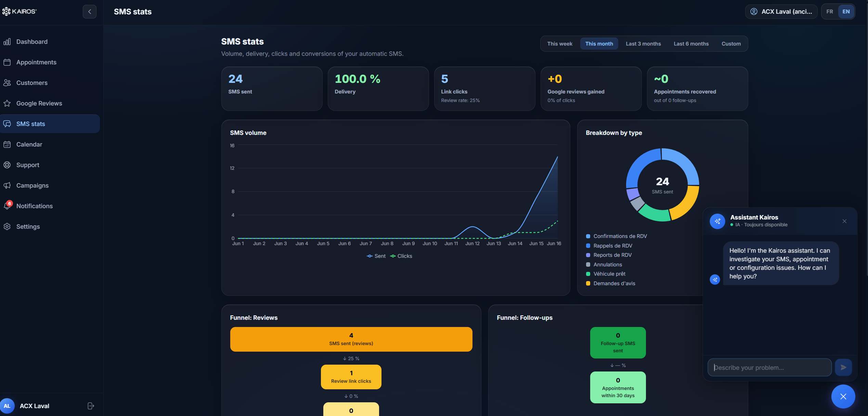Click Follow-up SMS sent funnel block
Image resolution: width=868 pixels, height=416 pixels.
coord(618,343)
